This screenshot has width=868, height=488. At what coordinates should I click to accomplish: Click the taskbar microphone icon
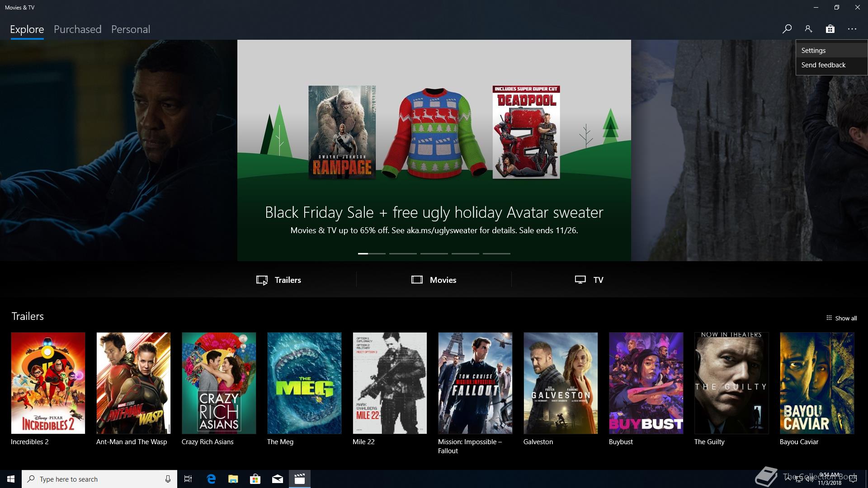pos(168,479)
